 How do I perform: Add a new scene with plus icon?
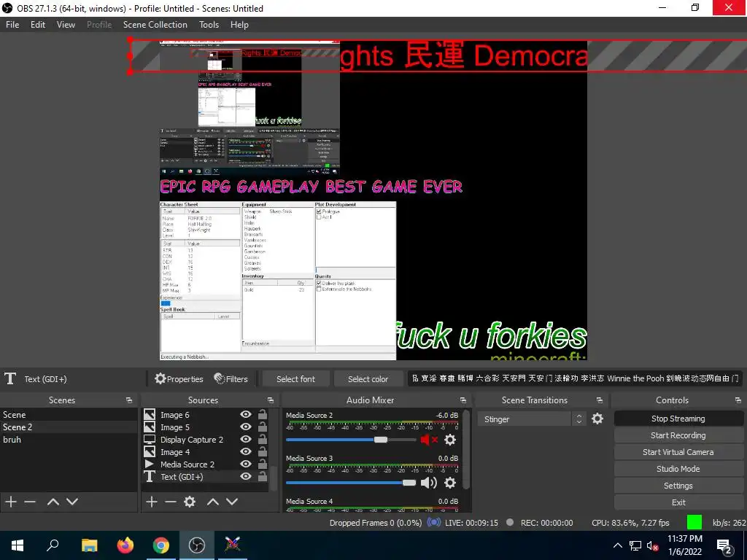10,502
